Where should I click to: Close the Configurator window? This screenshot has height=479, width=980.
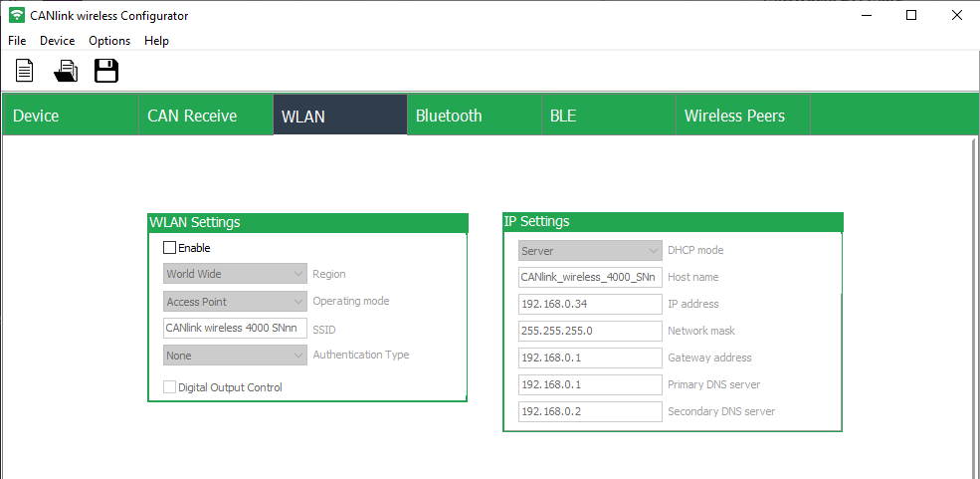(x=957, y=16)
